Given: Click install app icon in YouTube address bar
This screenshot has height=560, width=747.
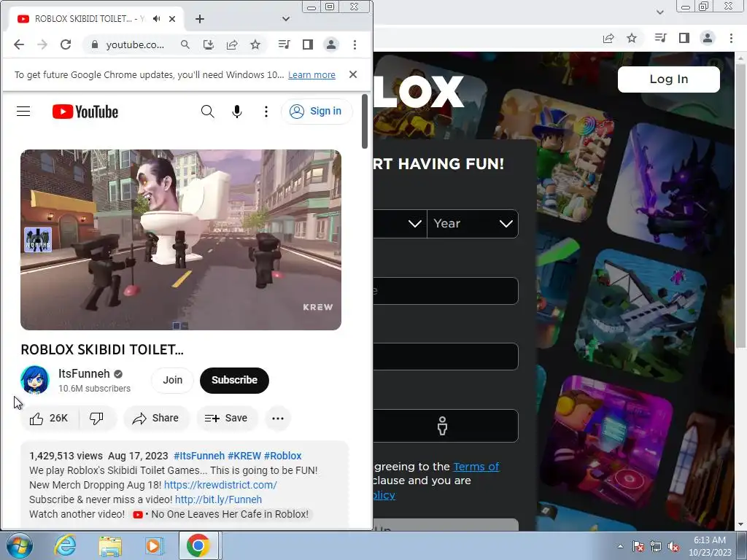Looking at the screenshot, I should point(208,44).
